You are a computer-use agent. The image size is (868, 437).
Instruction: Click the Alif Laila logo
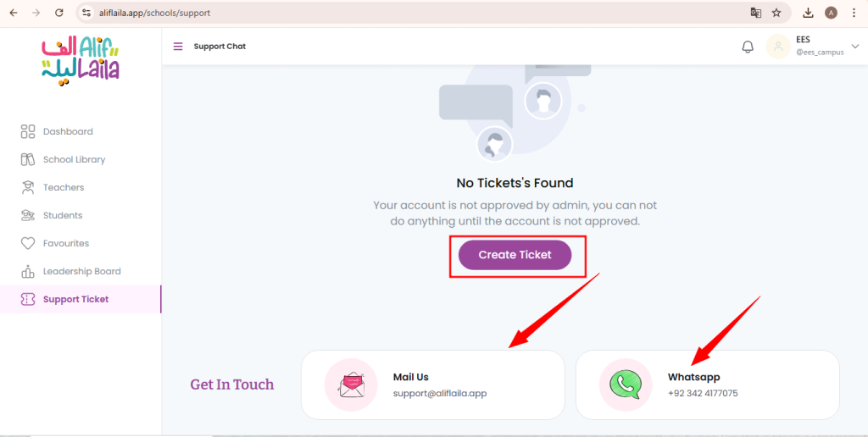click(81, 61)
